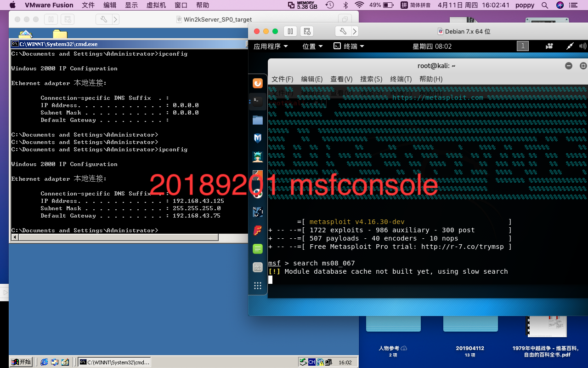The height and width of the screenshot is (368, 588).
Task: Click the pen icon in Kali top bar
Action: tap(570, 46)
